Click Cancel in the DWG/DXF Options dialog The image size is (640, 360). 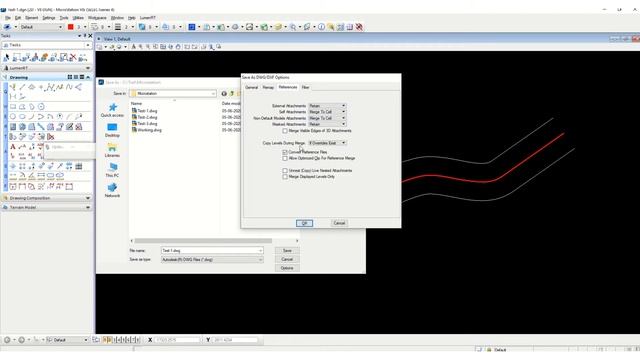pos(339,223)
